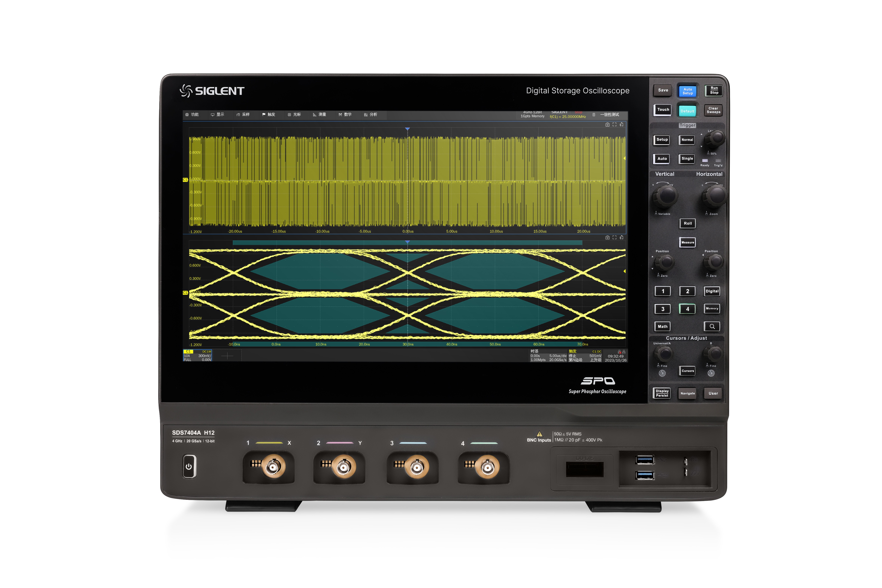Image resolution: width=882 pixels, height=588 pixels.
Task: Click the rotate icon in the eye diagram window
Action: point(622,237)
